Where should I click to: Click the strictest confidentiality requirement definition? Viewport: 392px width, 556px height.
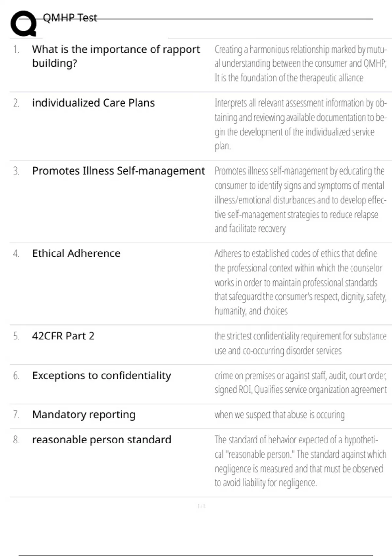click(301, 343)
